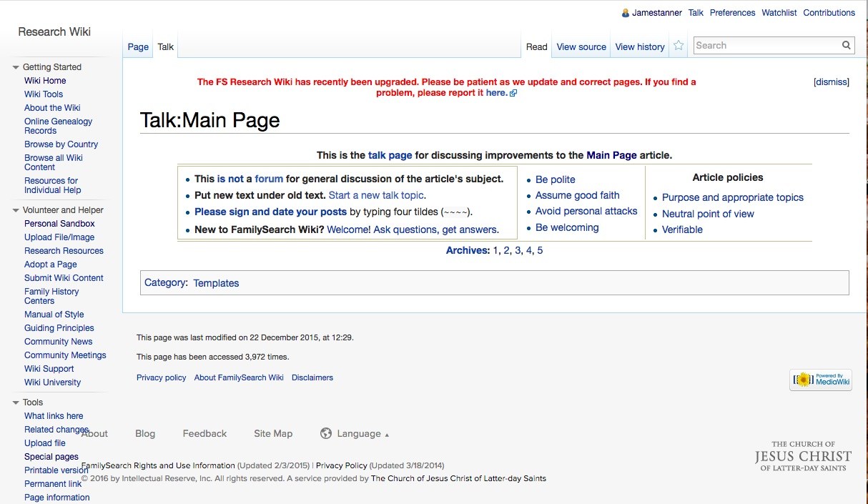Open Resources for Individual Help link

53,185
